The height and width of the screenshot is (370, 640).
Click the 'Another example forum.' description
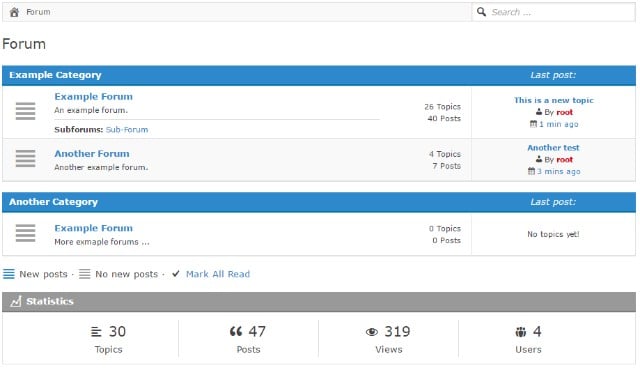coord(101,167)
